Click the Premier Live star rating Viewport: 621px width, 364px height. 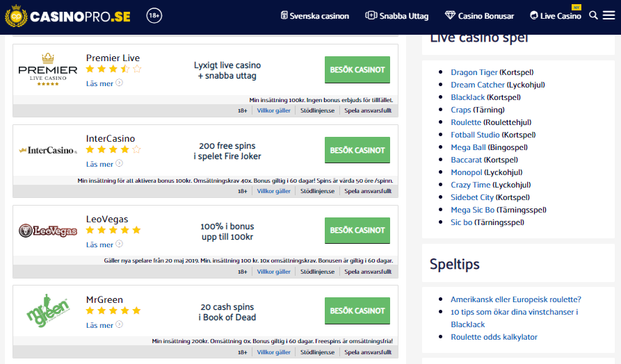[x=113, y=69]
